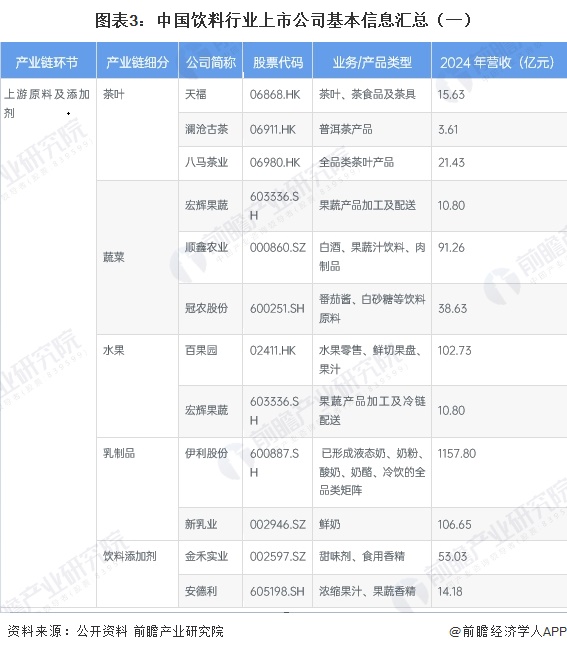Click stock code 06980.HK
The width and height of the screenshot is (567, 652).
(275, 162)
